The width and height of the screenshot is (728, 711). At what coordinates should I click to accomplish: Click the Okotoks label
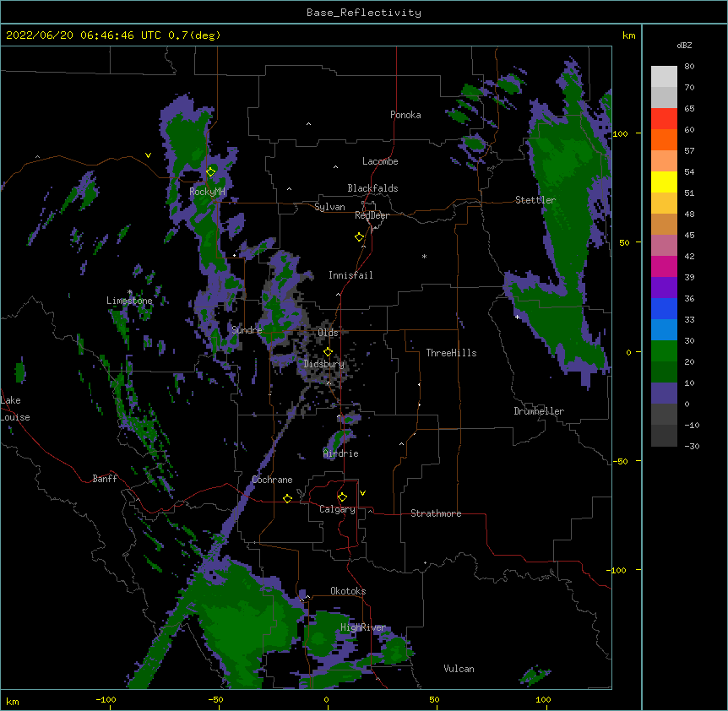pyautogui.click(x=348, y=591)
